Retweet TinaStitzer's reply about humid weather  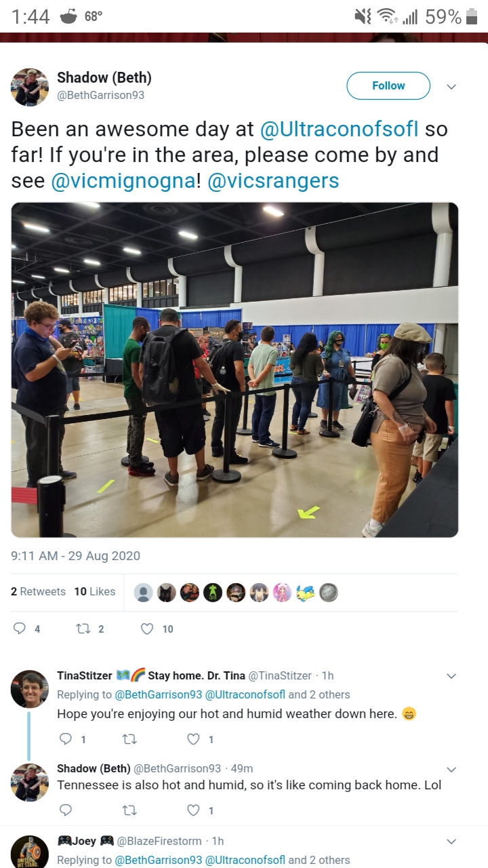pos(128,739)
